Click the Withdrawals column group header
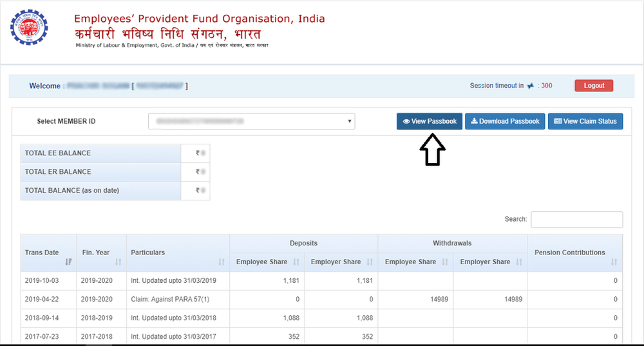 point(452,244)
